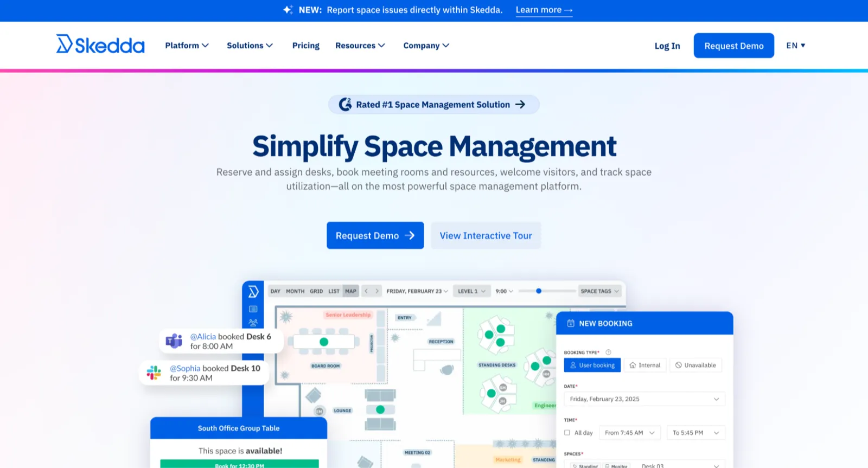
Task: Open the Space Tags dropdown
Action: [599, 291]
